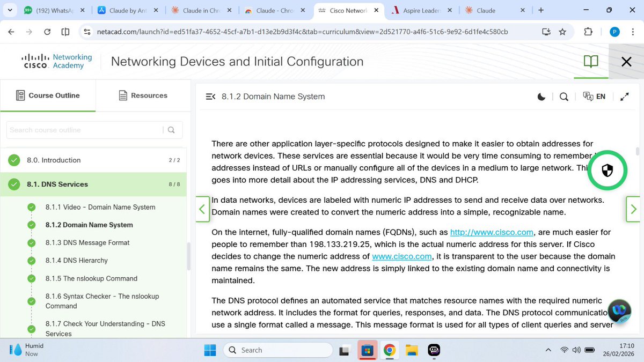Show hidden system tray icons chevron
This screenshot has width=644, height=362.
[548, 350]
